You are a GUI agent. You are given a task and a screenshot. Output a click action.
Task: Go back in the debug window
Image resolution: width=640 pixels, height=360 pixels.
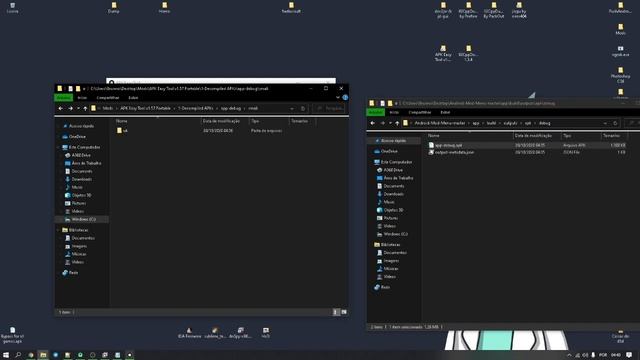tap(373, 123)
